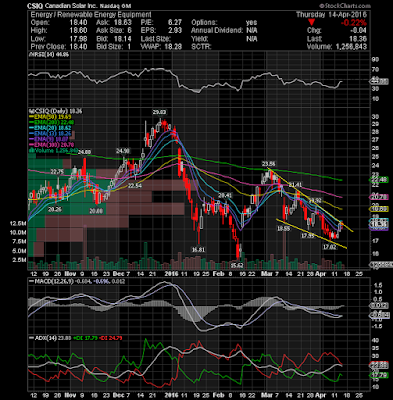Click the -0.22% percent change value
Viewport: 393px width, 400px height.
click(x=354, y=23)
